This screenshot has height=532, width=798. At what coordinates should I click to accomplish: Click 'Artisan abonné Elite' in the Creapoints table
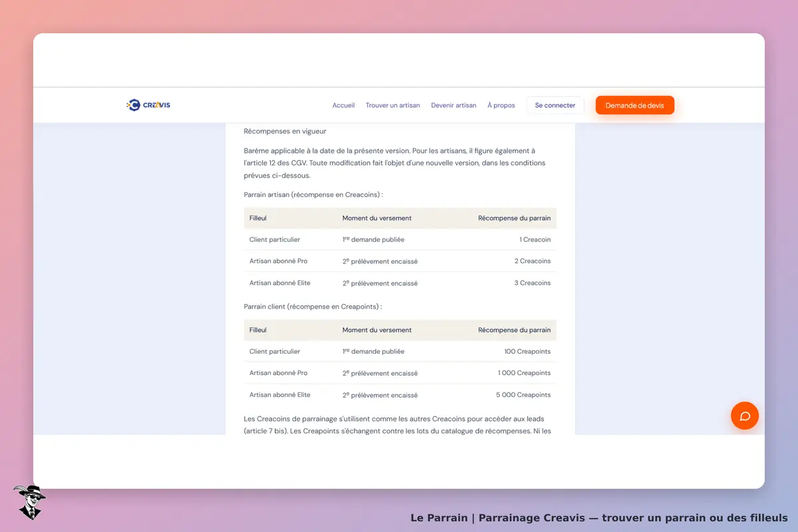(280, 394)
